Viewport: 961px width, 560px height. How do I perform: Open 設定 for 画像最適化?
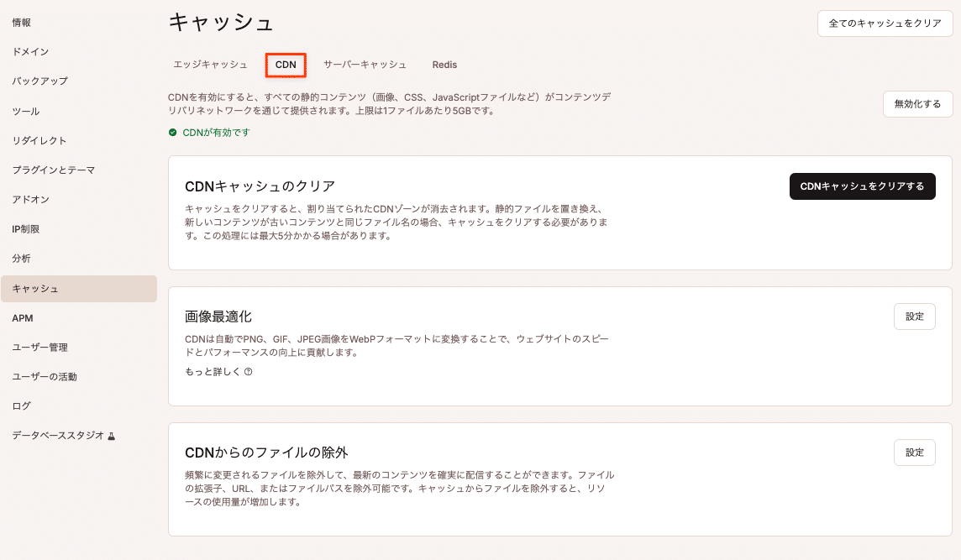click(914, 316)
